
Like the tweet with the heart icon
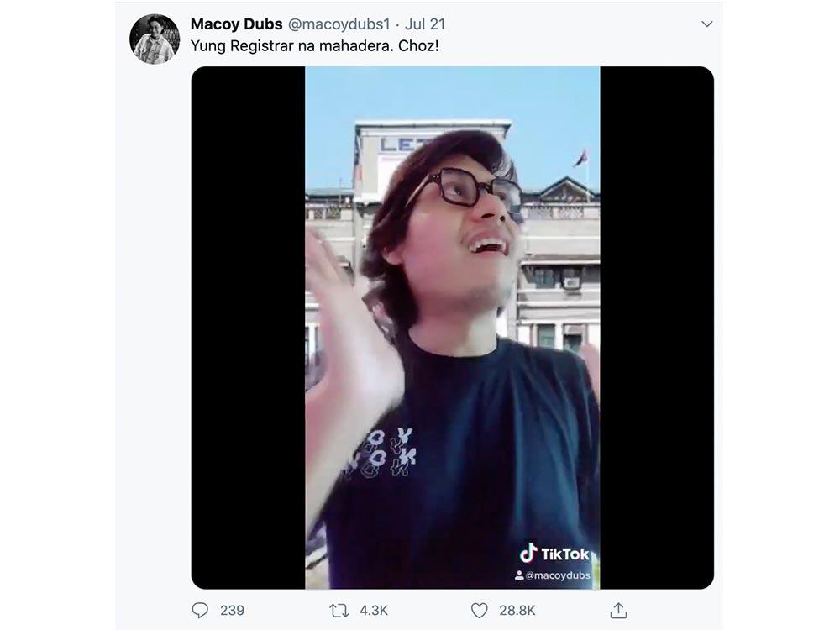coord(479,610)
